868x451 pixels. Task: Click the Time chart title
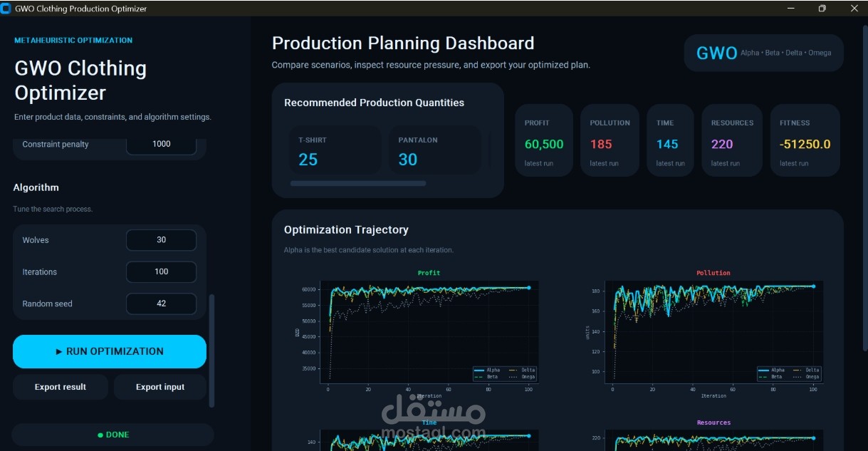coord(429,423)
